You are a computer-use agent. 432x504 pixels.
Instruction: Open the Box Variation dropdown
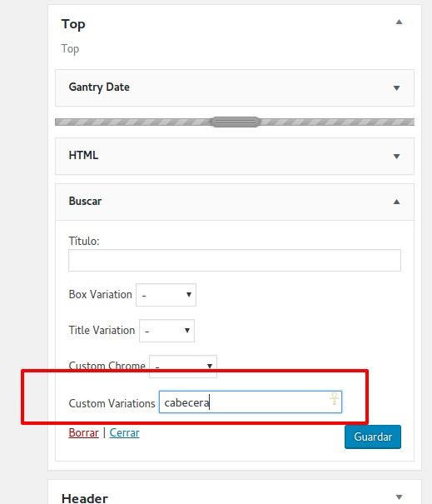pyautogui.click(x=166, y=295)
